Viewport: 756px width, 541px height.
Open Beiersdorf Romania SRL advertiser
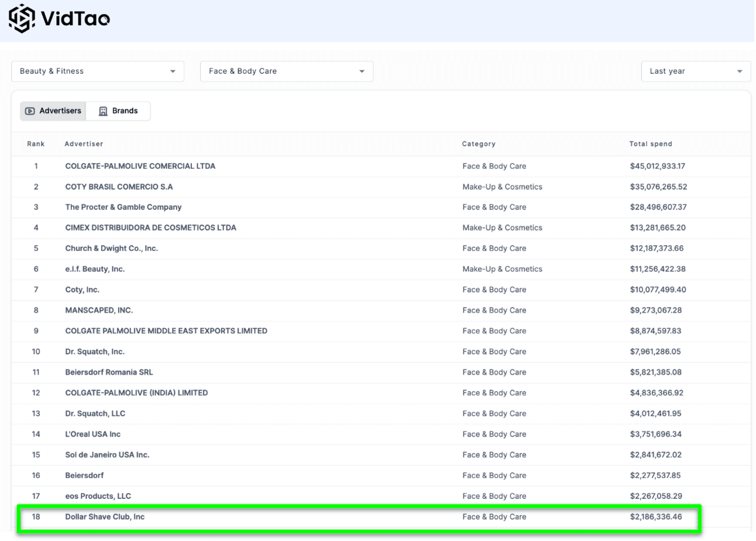109,373
